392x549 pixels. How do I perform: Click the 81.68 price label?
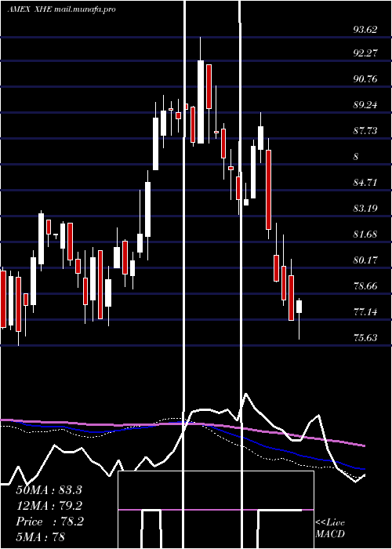tap(365, 235)
